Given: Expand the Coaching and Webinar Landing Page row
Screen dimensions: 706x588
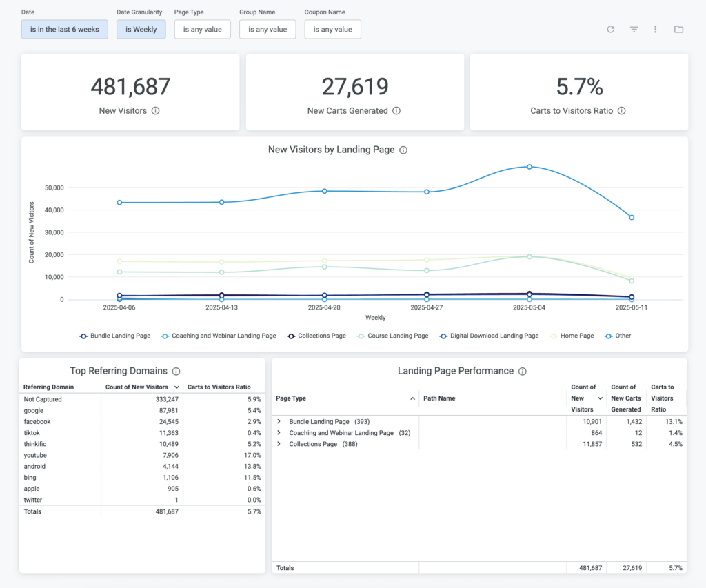Looking at the screenshot, I should click(x=279, y=433).
